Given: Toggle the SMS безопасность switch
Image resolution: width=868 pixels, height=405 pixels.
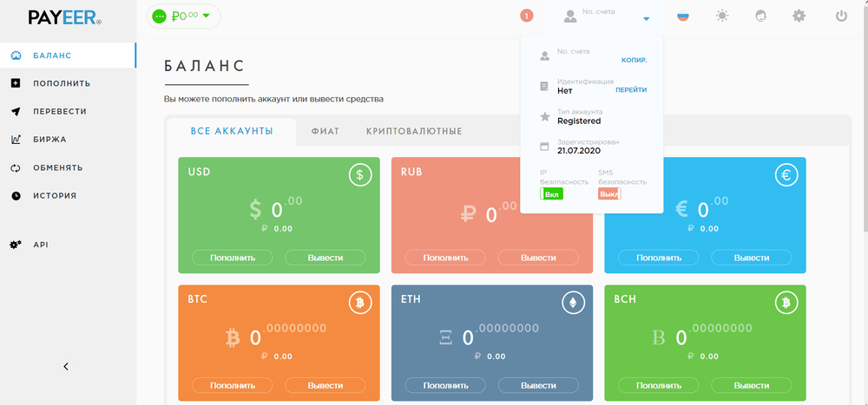Looking at the screenshot, I should tap(609, 193).
